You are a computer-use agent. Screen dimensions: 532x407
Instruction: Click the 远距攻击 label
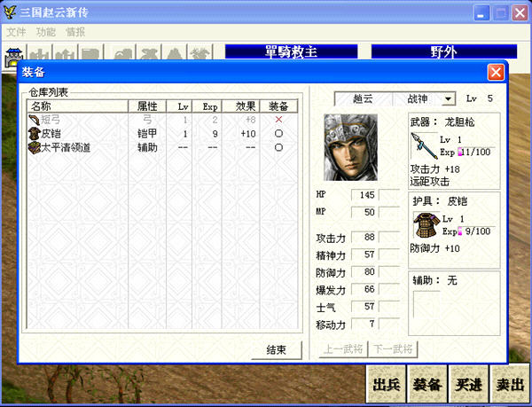(x=429, y=182)
